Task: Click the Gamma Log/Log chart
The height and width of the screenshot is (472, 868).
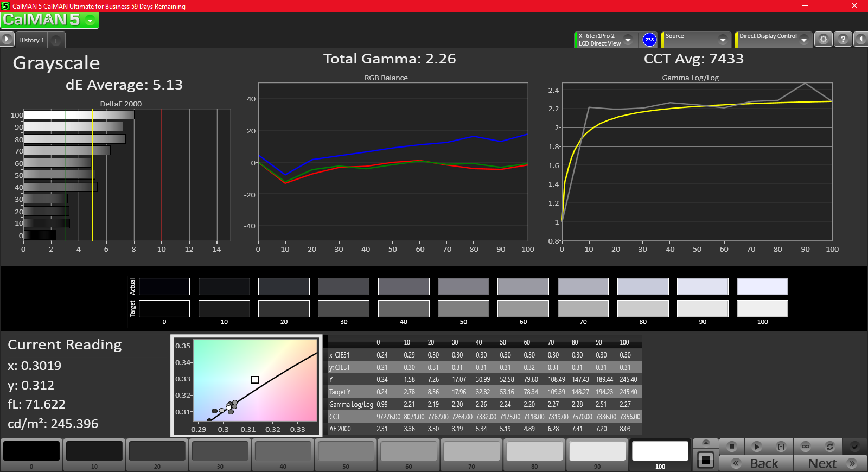Action: 697,162
